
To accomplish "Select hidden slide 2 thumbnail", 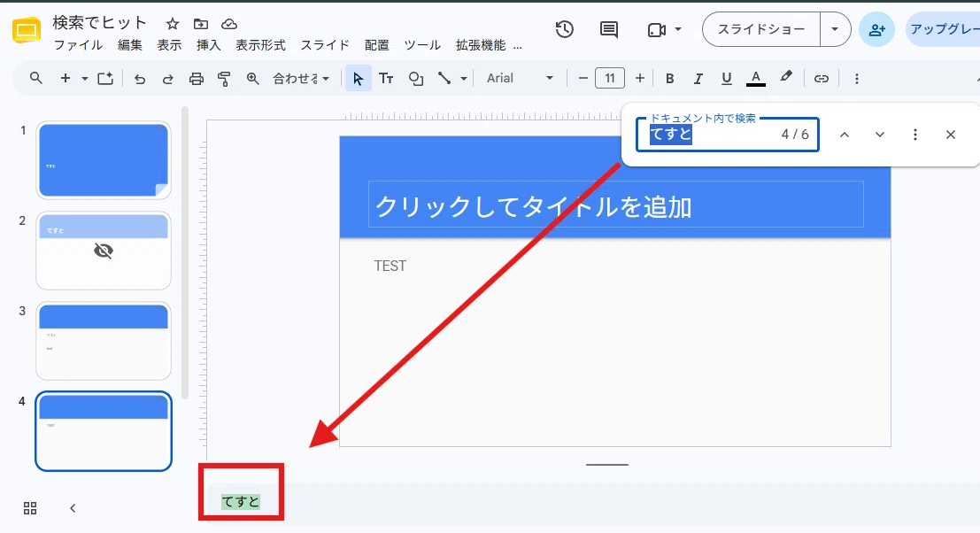I will (104, 251).
